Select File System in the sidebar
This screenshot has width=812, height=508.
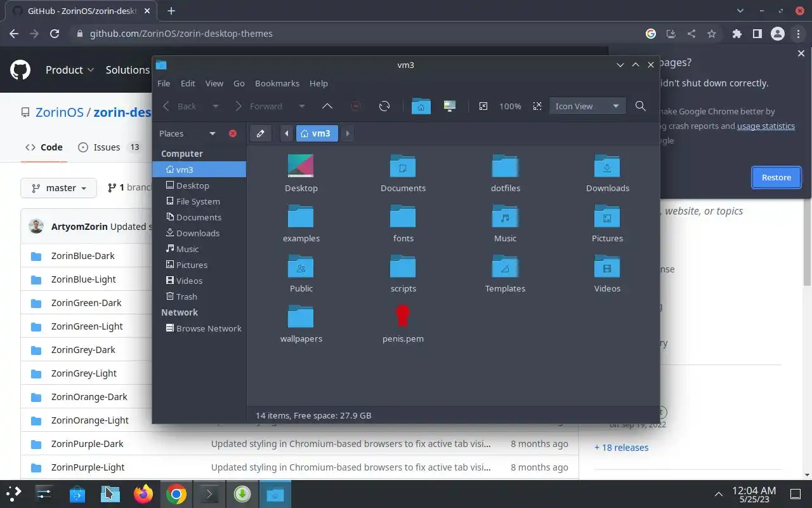coord(199,201)
